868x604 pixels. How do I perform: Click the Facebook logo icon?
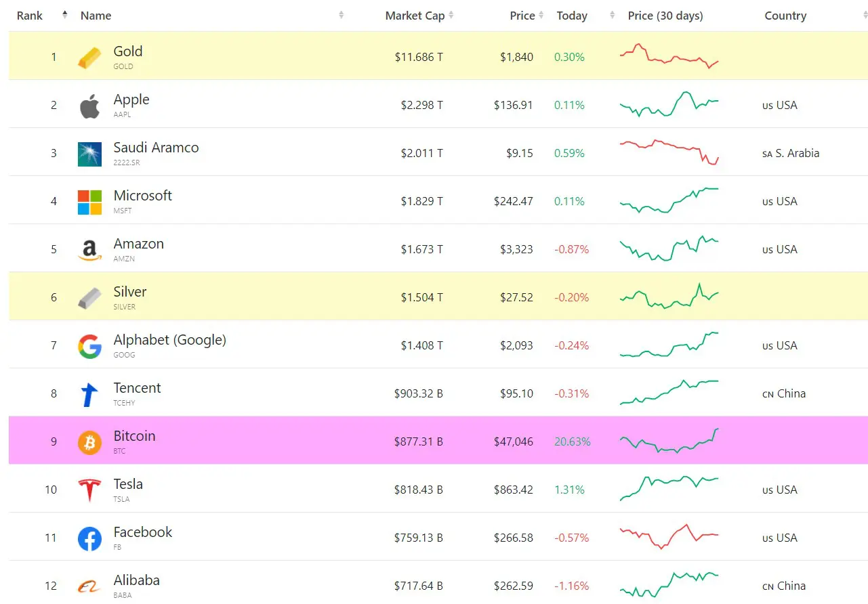tap(89, 539)
